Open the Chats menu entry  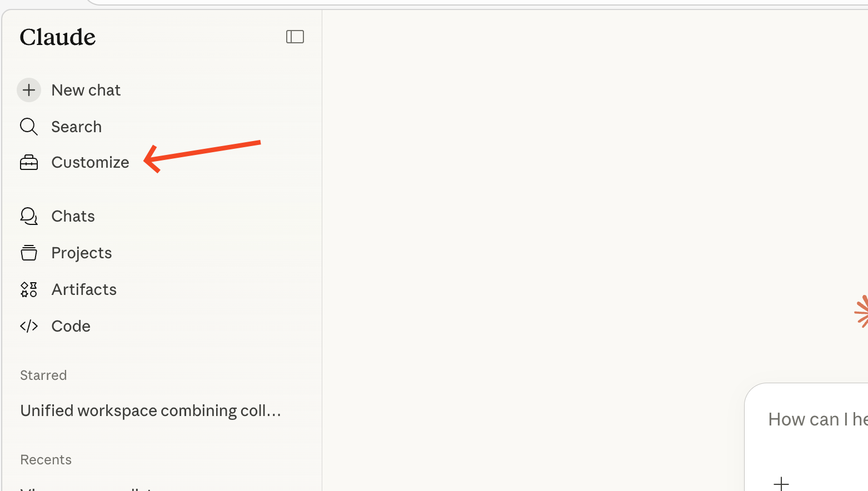73,216
